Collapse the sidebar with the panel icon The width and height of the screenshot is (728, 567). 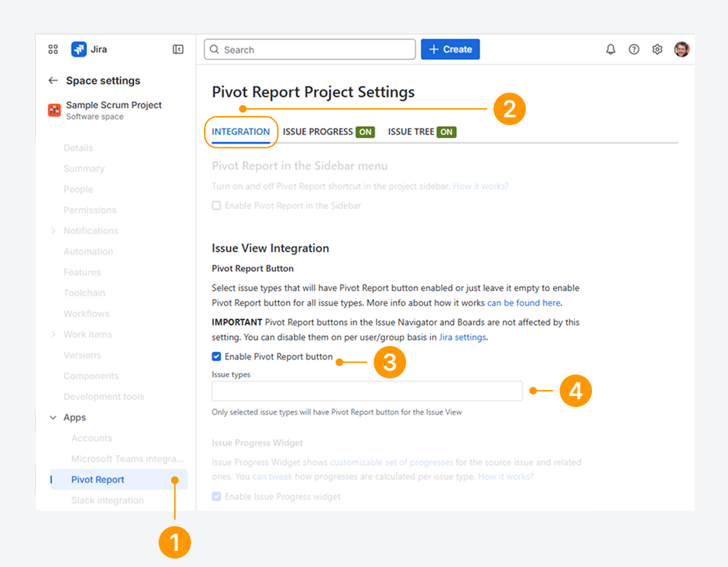click(178, 49)
